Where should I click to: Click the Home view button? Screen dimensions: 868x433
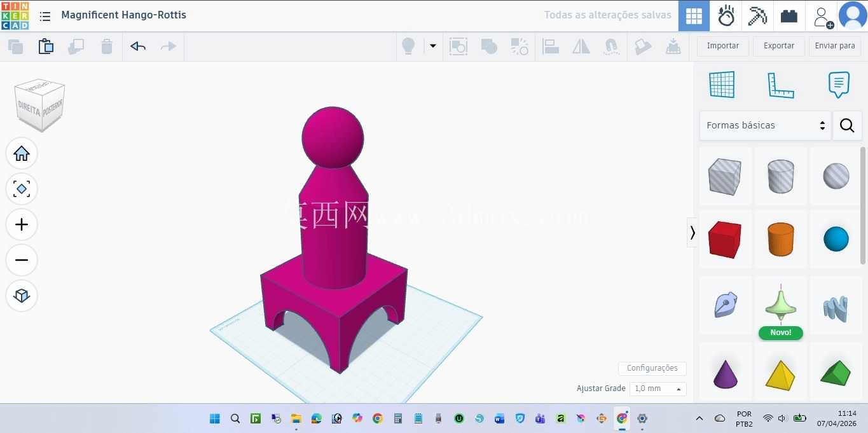(x=22, y=153)
